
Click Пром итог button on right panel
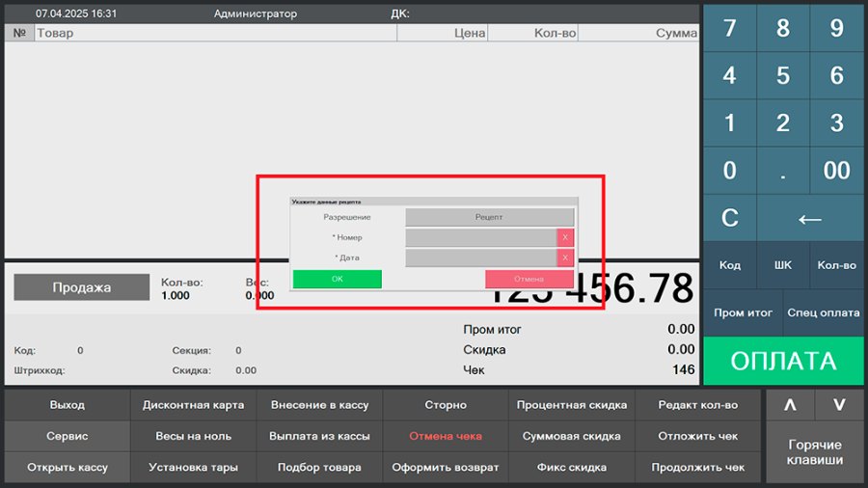743,312
